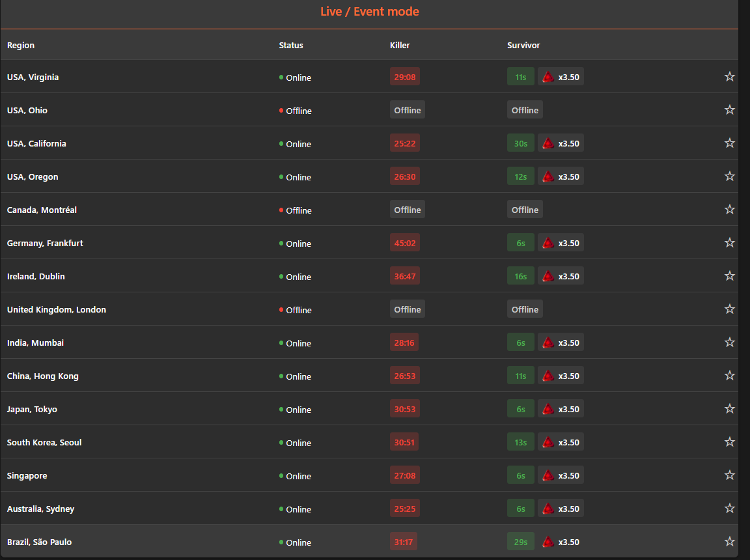This screenshot has height=560, width=750.
Task: Click bloodpoint bonus icon for USA, California
Action: click(548, 143)
